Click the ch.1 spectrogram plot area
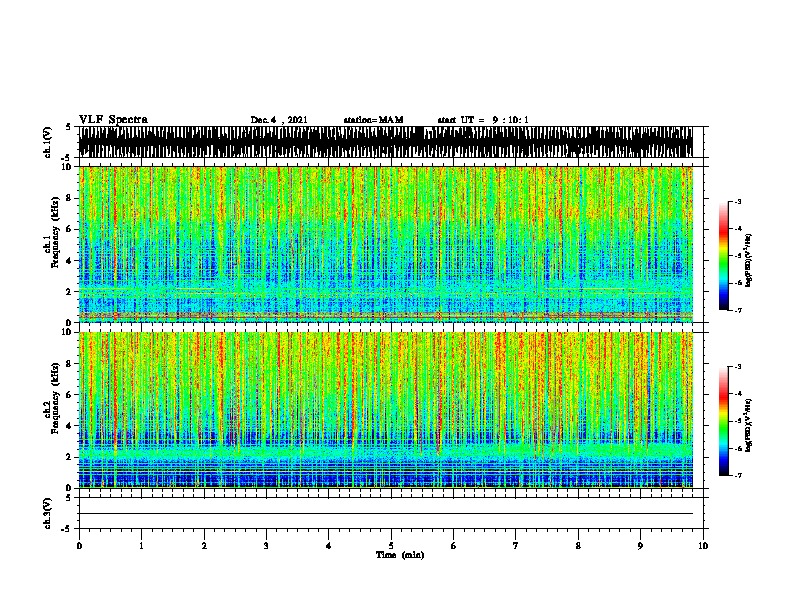This screenshot has width=792, height=612. pos(386,244)
